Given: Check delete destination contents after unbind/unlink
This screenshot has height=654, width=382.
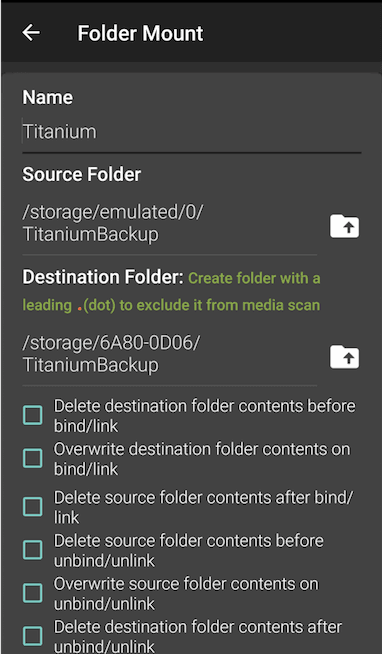Looking at the screenshot, I should 33,636.
